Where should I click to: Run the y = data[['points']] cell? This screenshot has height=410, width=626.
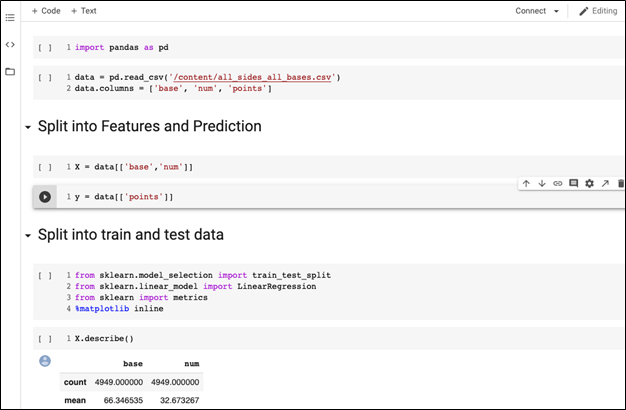pos(45,196)
